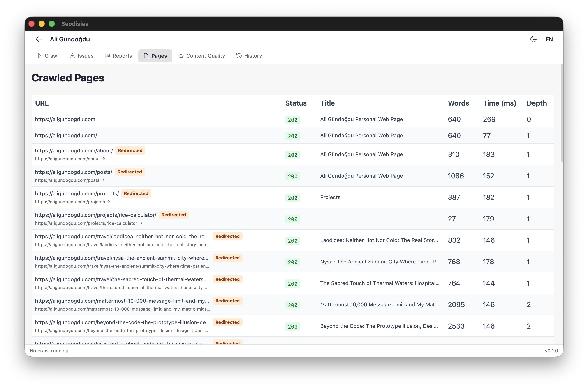588x389 pixels.
Task: Toggle dark mode using the moon icon
Action: pos(533,39)
